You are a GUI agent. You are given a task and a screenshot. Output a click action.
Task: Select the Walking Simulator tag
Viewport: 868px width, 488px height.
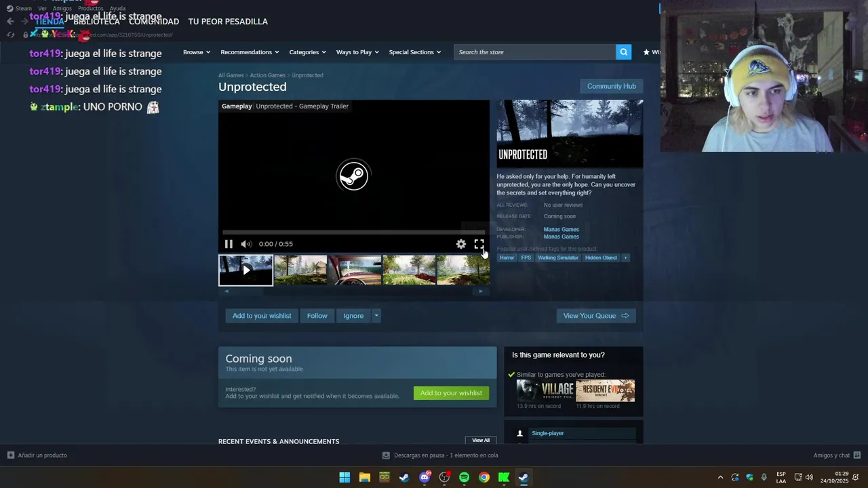pyautogui.click(x=558, y=258)
